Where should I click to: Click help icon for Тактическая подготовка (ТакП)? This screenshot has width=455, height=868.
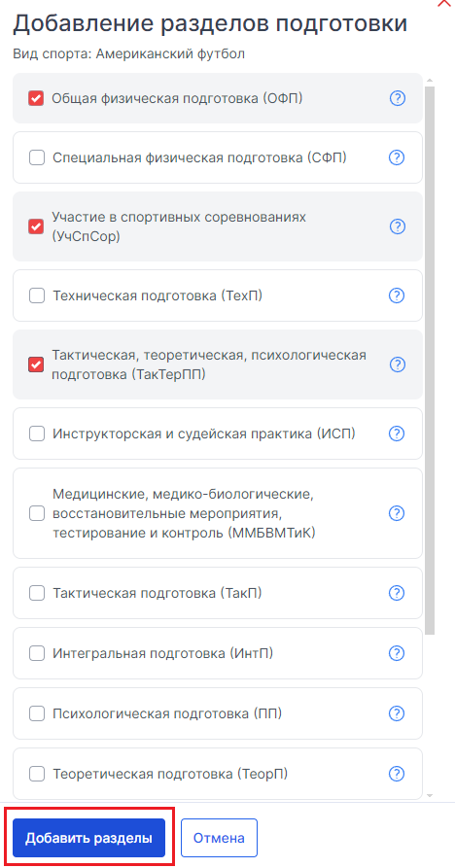(x=397, y=594)
